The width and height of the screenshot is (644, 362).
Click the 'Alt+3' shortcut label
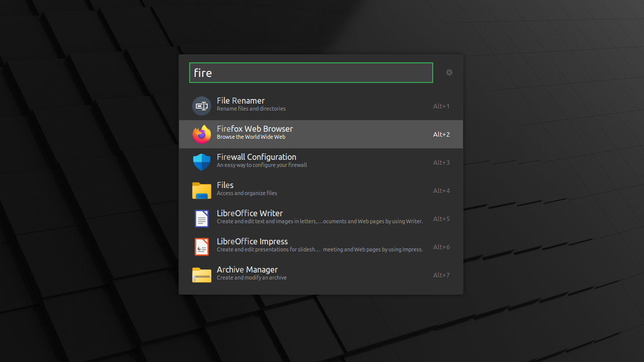[x=441, y=162]
